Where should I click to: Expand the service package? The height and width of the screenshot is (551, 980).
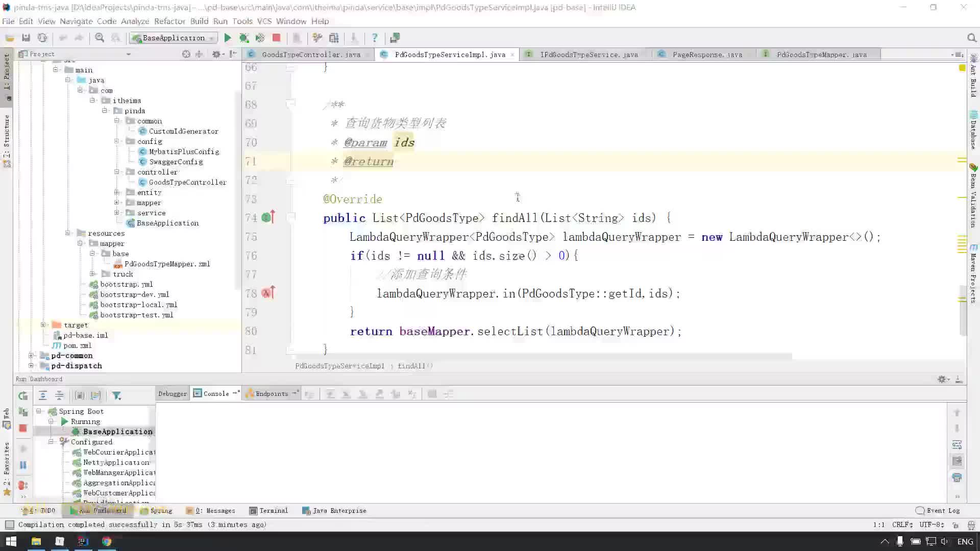coord(117,213)
